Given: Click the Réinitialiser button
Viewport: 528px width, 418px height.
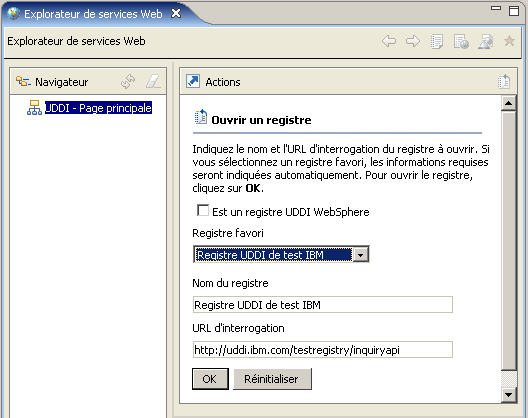Looking at the screenshot, I should (x=272, y=379).
